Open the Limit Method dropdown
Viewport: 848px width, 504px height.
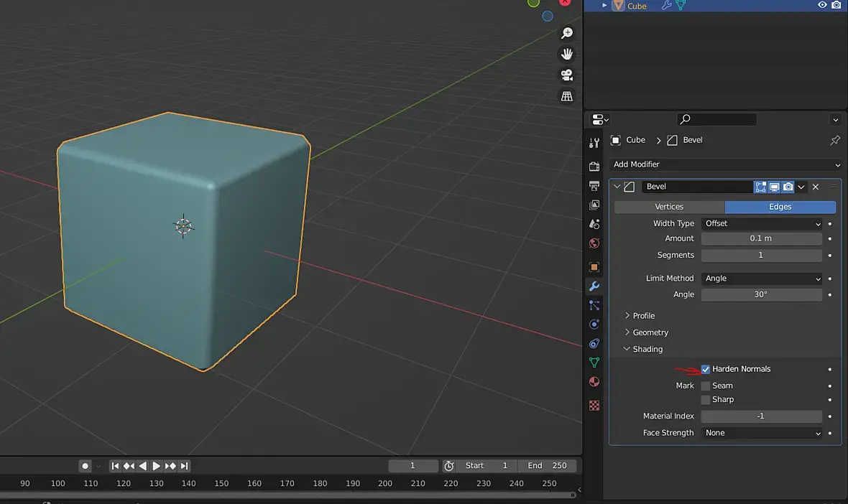tap(762, 278)
